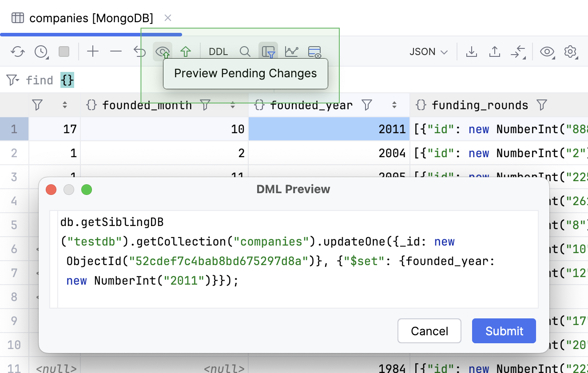
Task: Add a new row with the plus icon
Action: click(x=93, y=52)
